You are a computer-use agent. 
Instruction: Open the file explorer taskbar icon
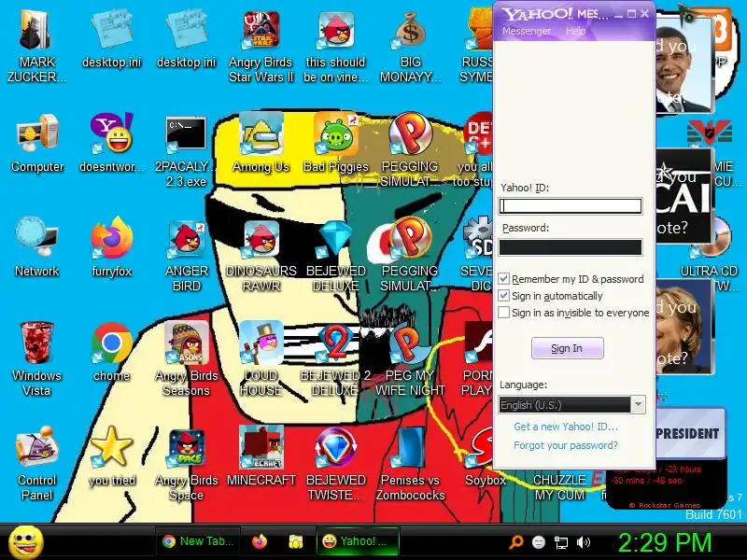pyautogui.click(x=296, y=542)
